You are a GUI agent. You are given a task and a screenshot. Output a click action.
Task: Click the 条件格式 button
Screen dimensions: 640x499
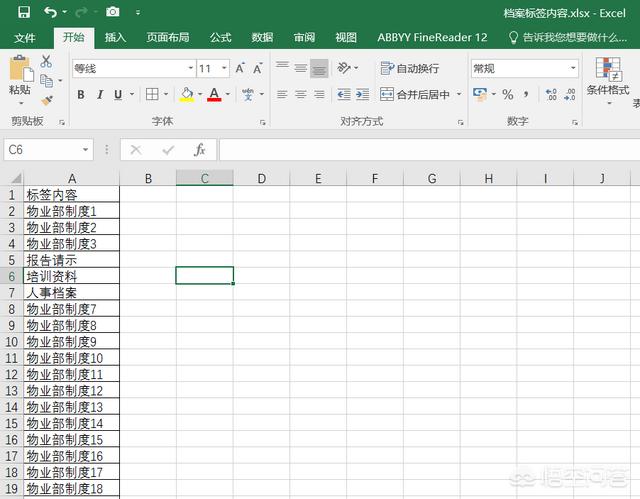[x=608, y=78]
